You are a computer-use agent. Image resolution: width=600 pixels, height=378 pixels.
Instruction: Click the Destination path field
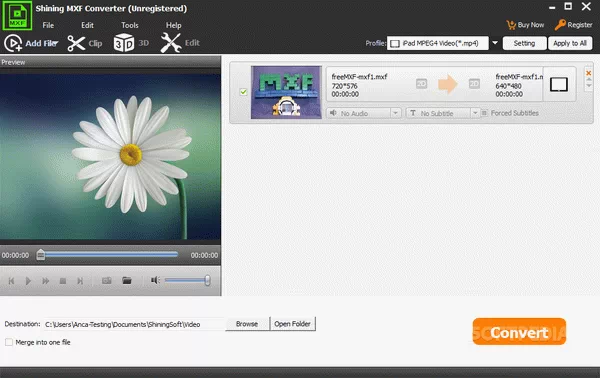point(134,324)
